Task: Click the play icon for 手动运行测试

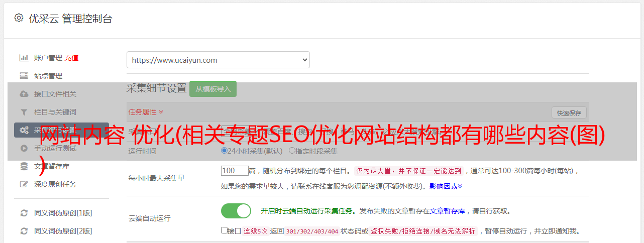Action: click(x=24, y=148)
